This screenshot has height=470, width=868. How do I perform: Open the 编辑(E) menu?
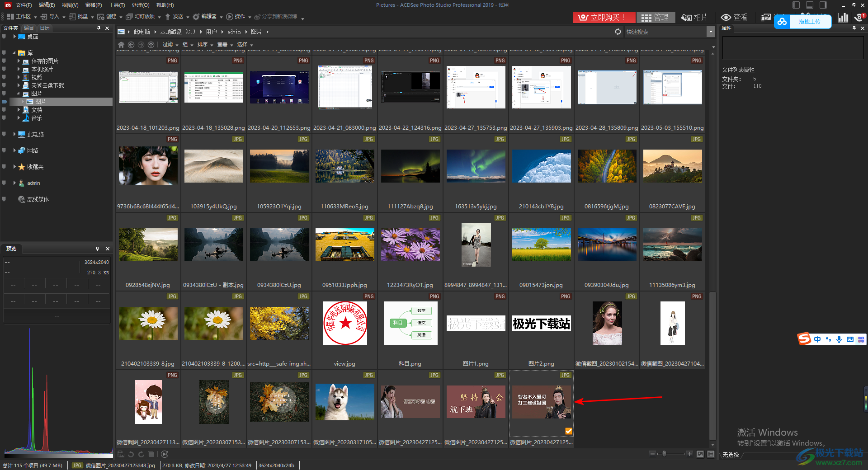(47, 5)
